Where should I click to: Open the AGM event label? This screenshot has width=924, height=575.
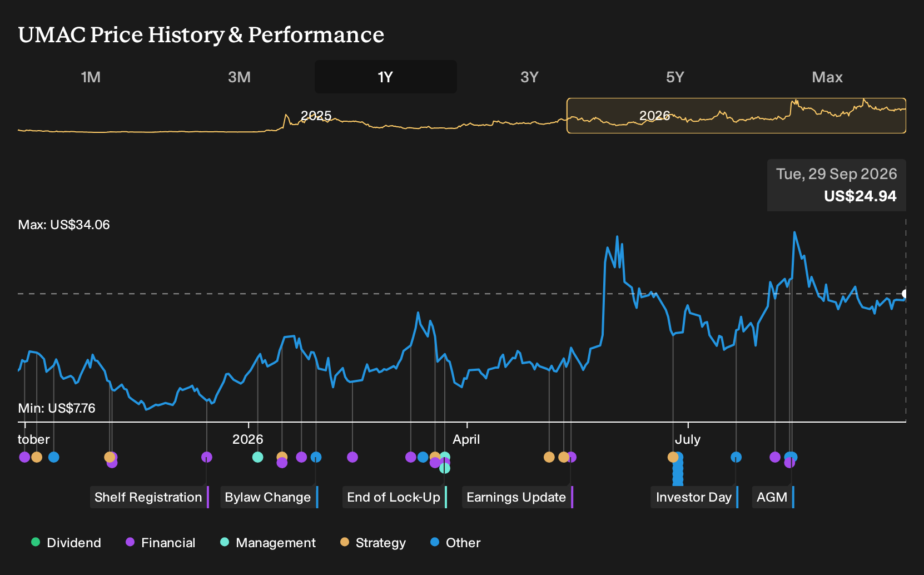(x=773, y=497)
